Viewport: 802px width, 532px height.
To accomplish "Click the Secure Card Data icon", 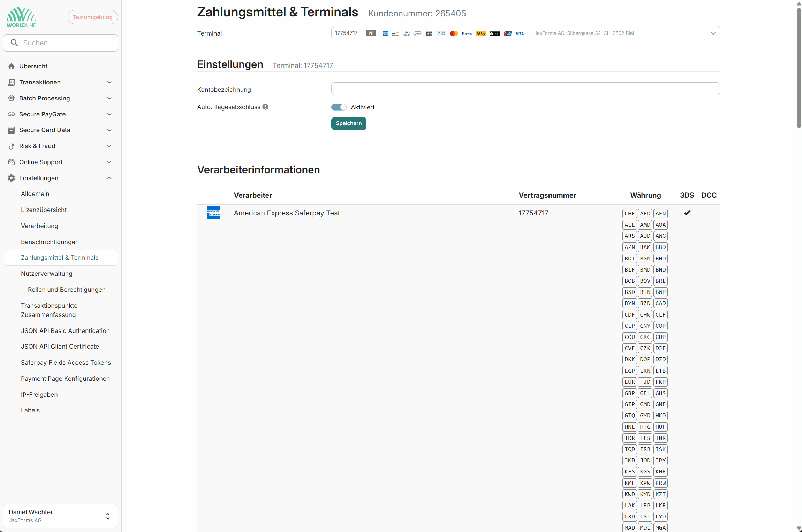I will point(12,130).
